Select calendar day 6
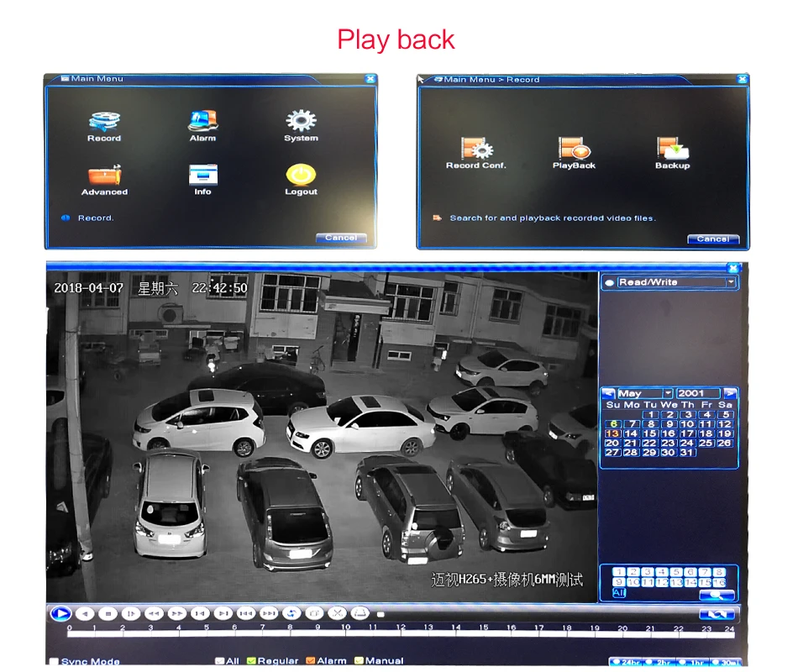Image resolution: width=798 pixels, height=672 pixels. pyautogui.click(x=614, y=424)
